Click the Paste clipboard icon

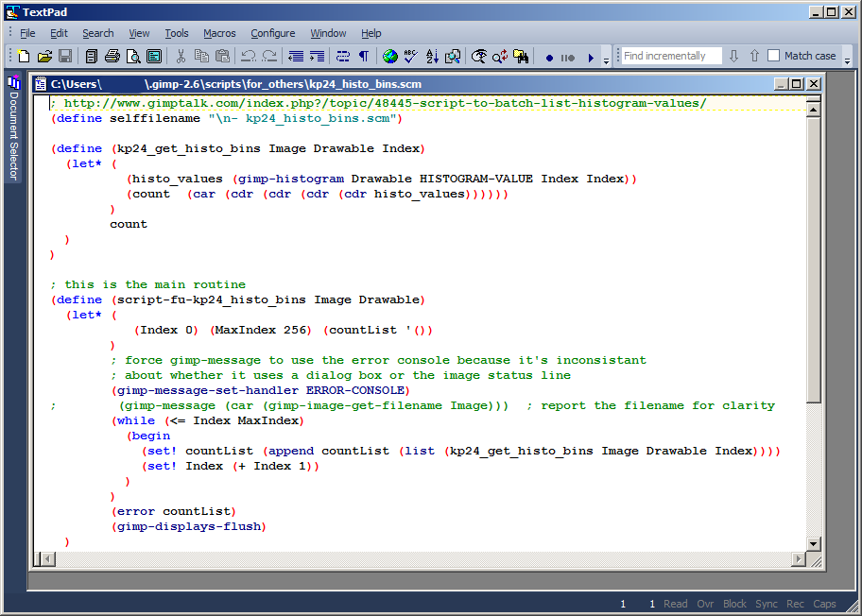pyautogui.click(x=223, y=56)
